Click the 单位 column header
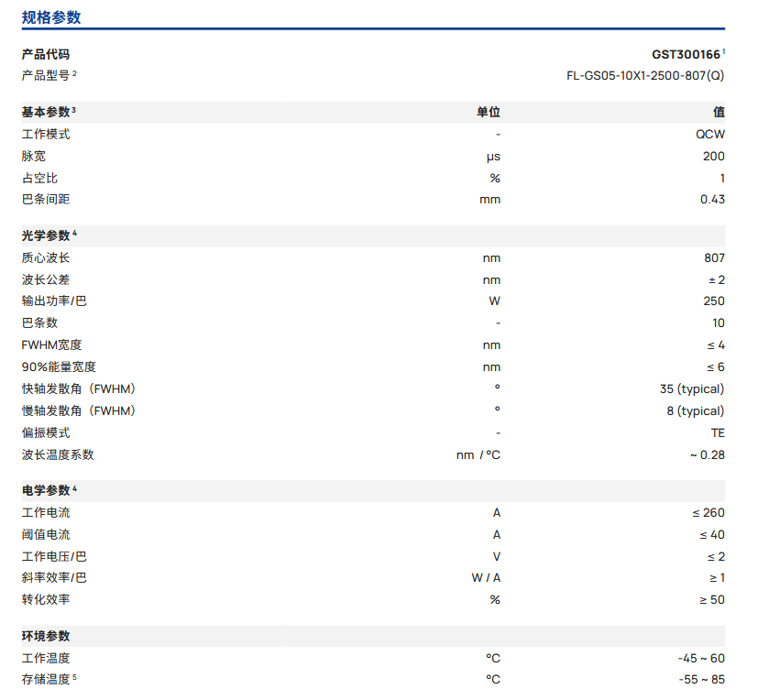This screenshot has width=758, height=700. (x=489, y=112)
